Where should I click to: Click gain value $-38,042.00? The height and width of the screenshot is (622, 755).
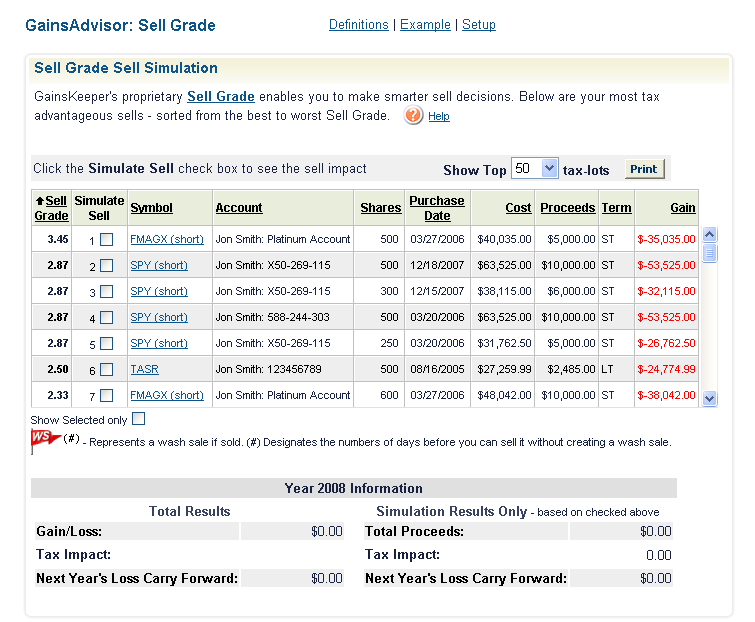[x=666, y=395]
